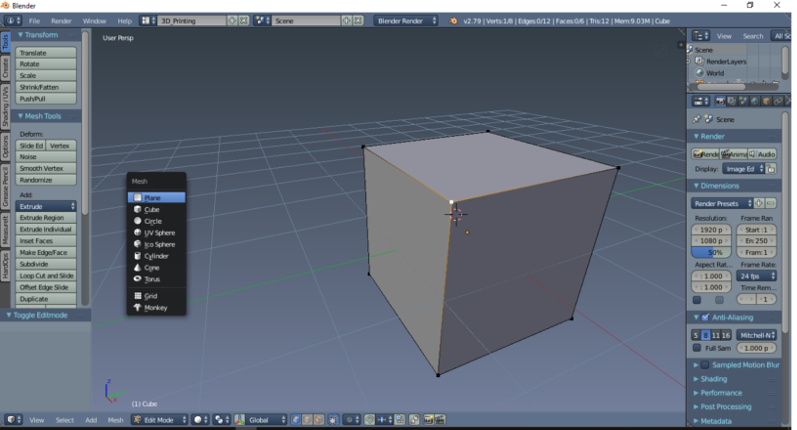
Task: Select Monkey from Mesh menu
Action: (156, 308)
